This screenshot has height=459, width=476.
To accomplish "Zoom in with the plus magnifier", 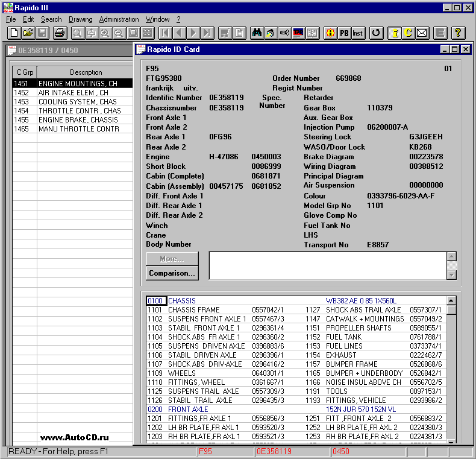I will [105, 33].
